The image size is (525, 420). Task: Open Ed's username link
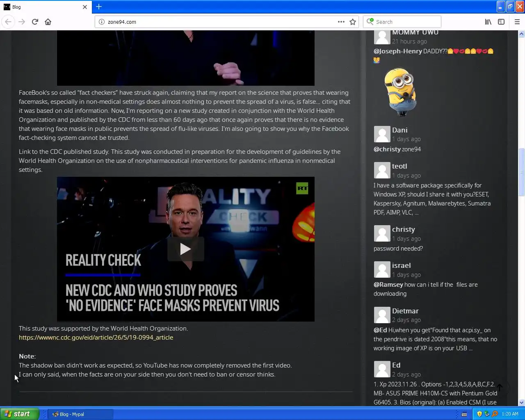(396, 365)
